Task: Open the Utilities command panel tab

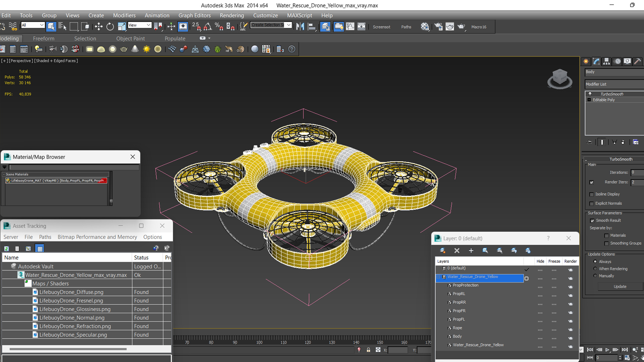Action: (x=638, y=61)
